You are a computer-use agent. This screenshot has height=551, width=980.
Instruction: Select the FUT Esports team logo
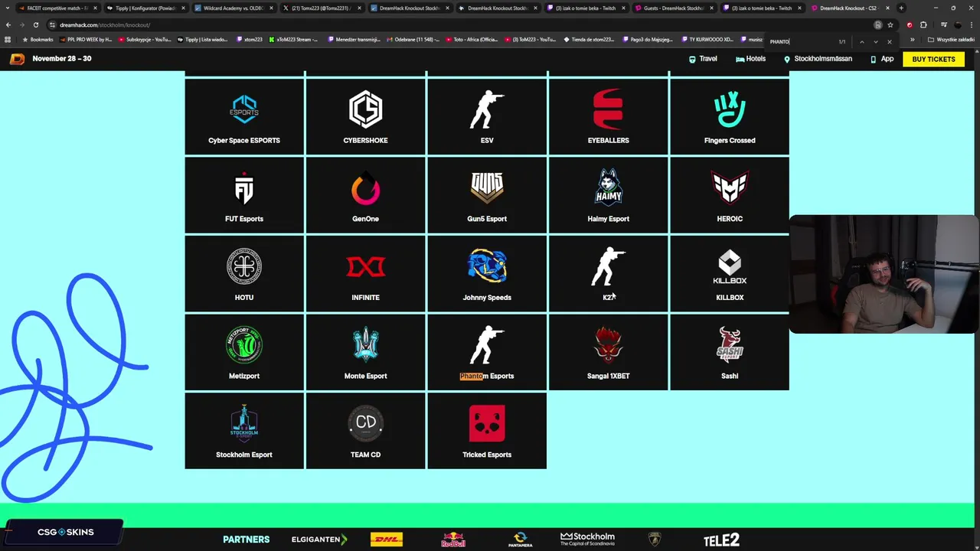tap(244, 188)
